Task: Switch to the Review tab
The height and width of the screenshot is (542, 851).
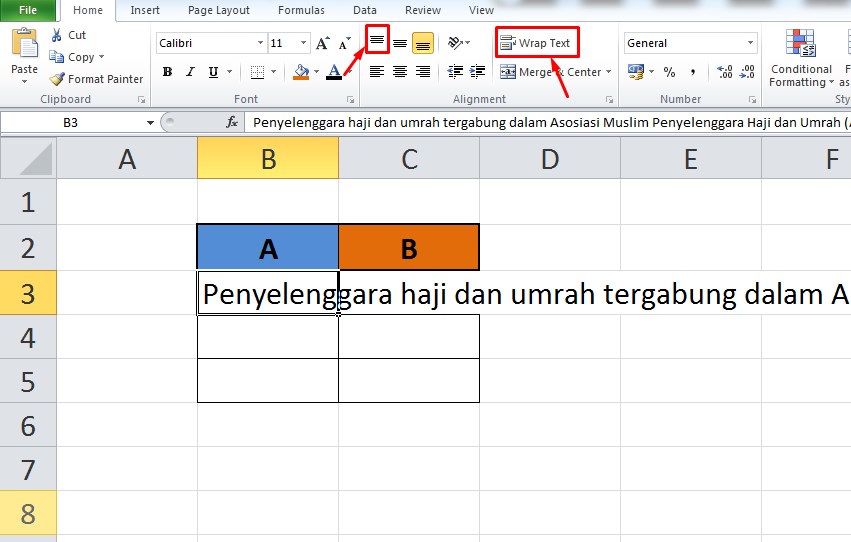Action: tap(423, 10)
